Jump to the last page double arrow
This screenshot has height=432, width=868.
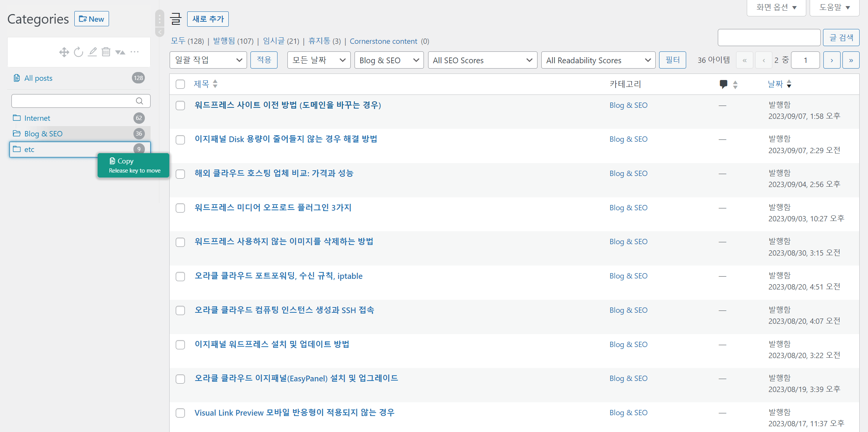click(851, 60)
